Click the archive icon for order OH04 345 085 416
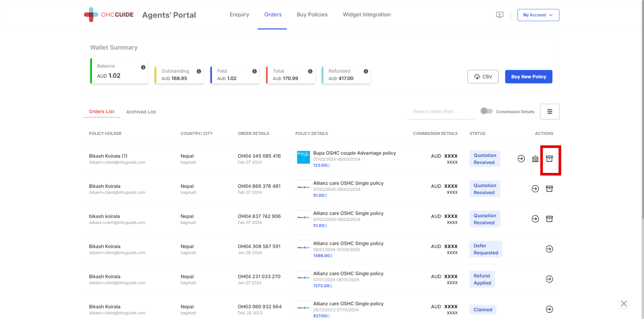The width and height of the screenshot is (644, 319). click(x=549, y=159)
